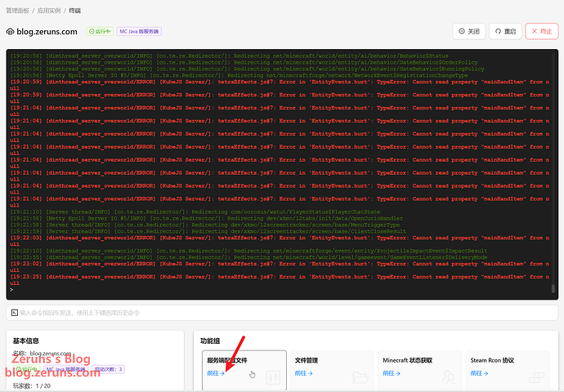
Task: Open Minecraft 状态获取 via its 前往 link
Action: pyautogui.click(x=392, y=373)
